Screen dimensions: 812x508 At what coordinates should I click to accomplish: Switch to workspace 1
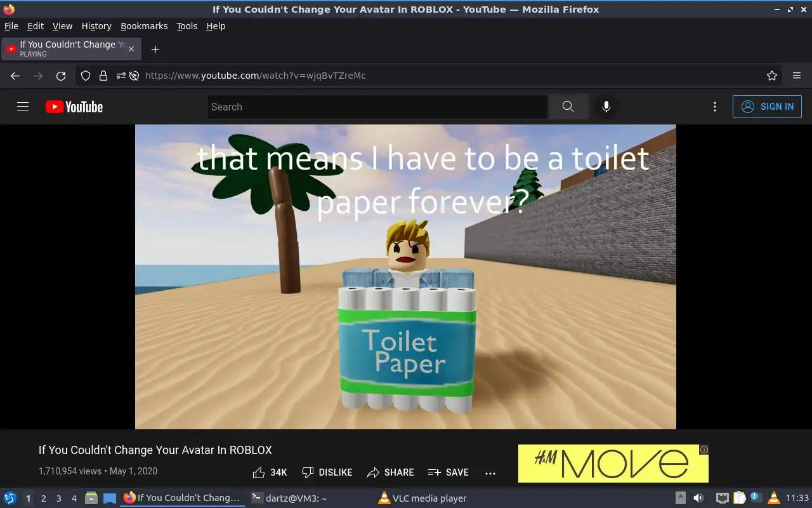click(x=28, y=498)
